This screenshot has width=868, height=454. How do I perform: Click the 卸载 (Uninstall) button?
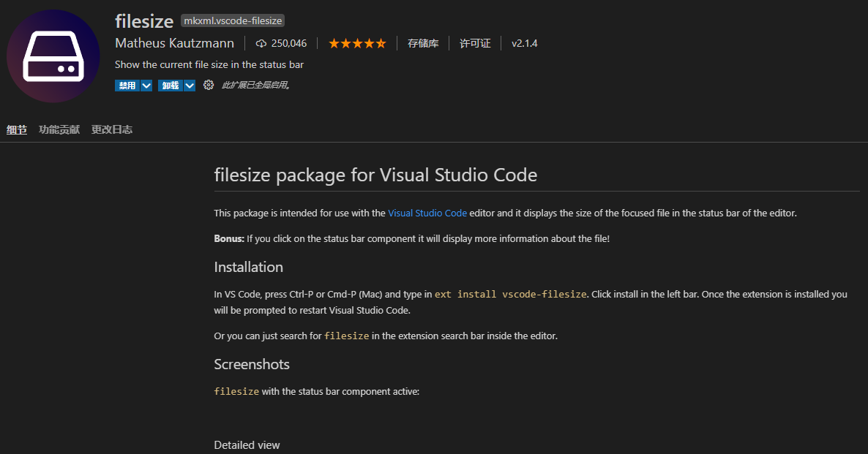pos(171,85)
